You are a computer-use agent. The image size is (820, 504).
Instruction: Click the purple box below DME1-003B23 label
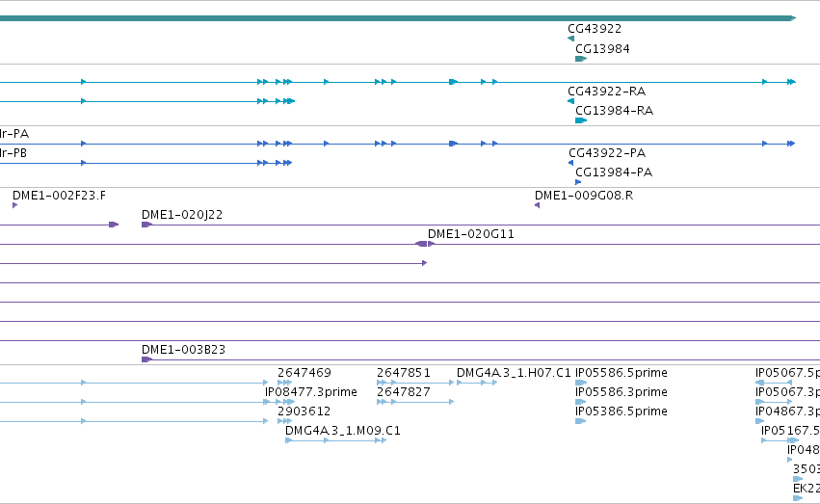pyautogui.click(x=147, y=359)
